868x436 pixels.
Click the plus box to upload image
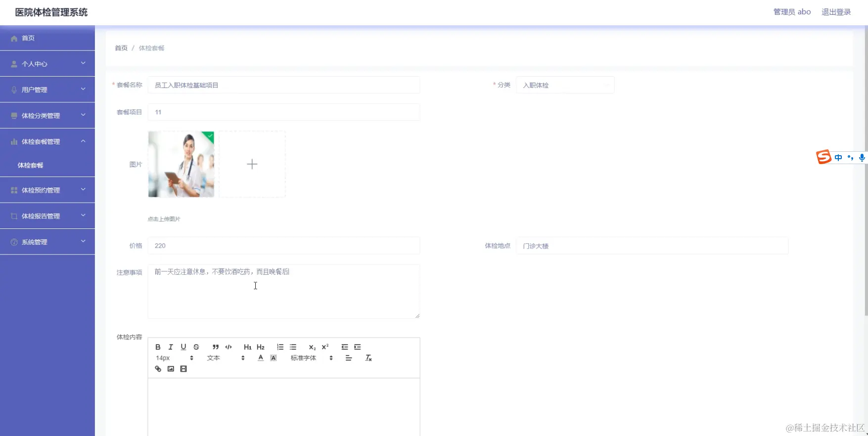click(252, 164)
